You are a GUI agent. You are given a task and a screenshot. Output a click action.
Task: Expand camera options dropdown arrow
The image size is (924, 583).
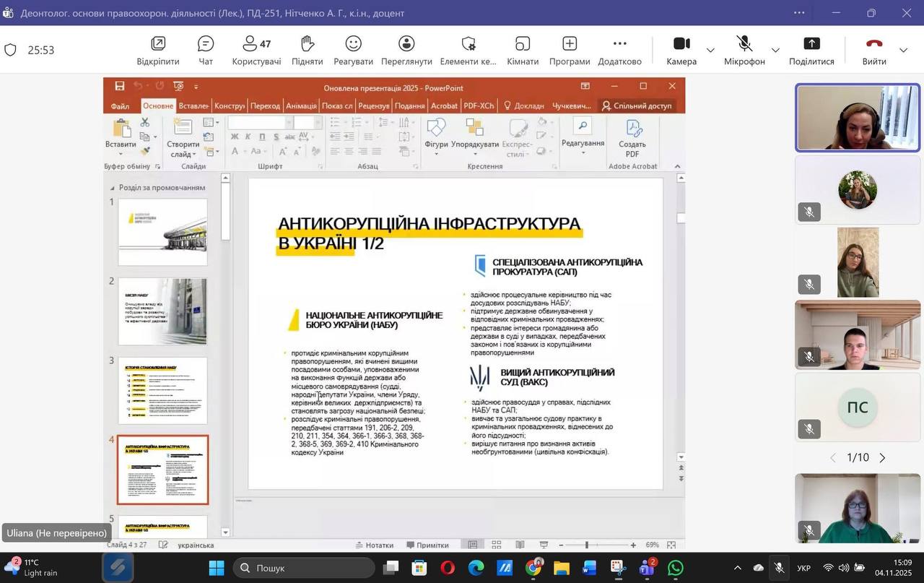[x=710, y=51]
